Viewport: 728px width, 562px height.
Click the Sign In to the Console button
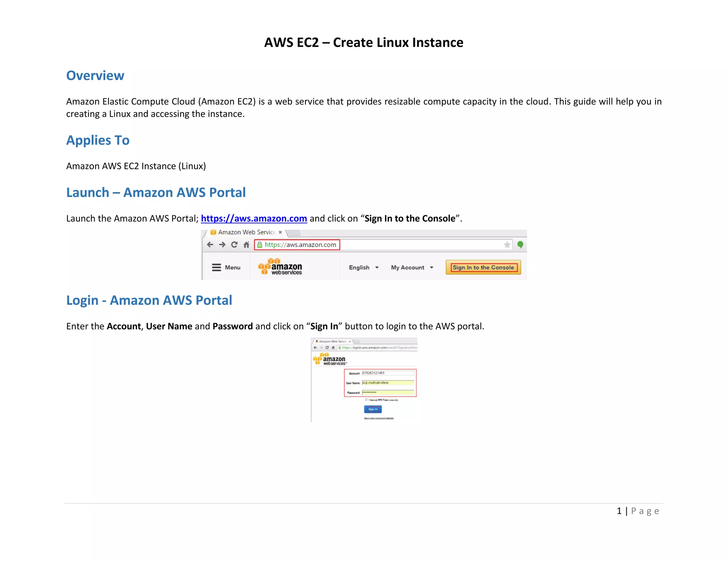pos(483,268)
